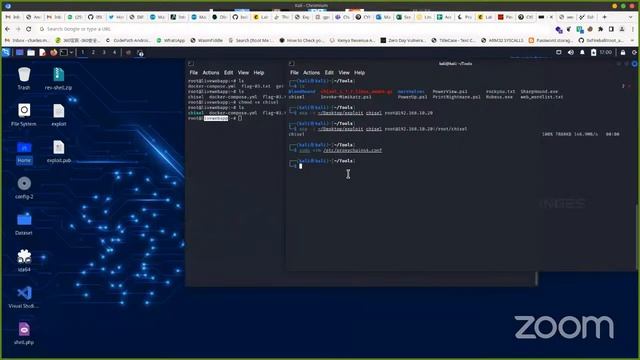The height and width of the screenshot is (360, 640).
Task: Open a new browser tab with plus
Action: click(604, 17)
